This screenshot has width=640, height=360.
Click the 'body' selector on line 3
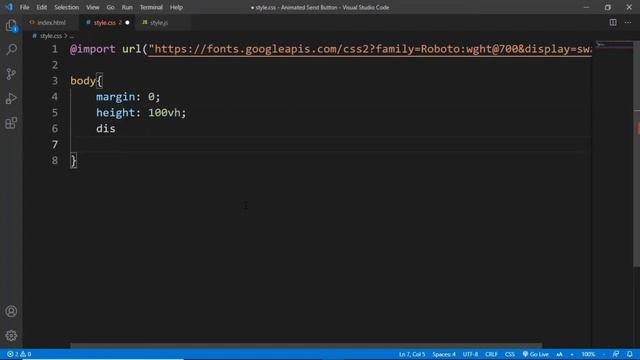(x=83, y=81)
